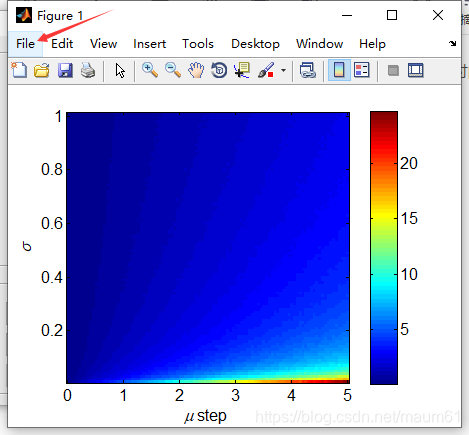Click the colorbar tick label '20'
The image size is (469, 435).
pos(409,163)
